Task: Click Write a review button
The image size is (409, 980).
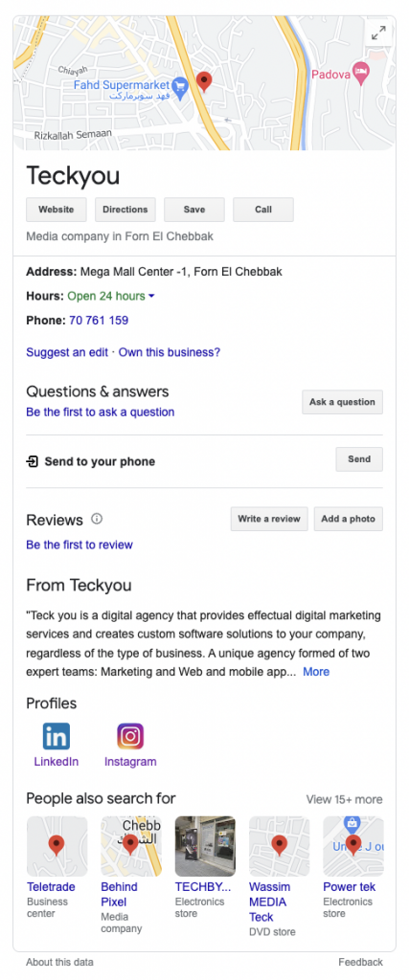Action: (269, 519)
